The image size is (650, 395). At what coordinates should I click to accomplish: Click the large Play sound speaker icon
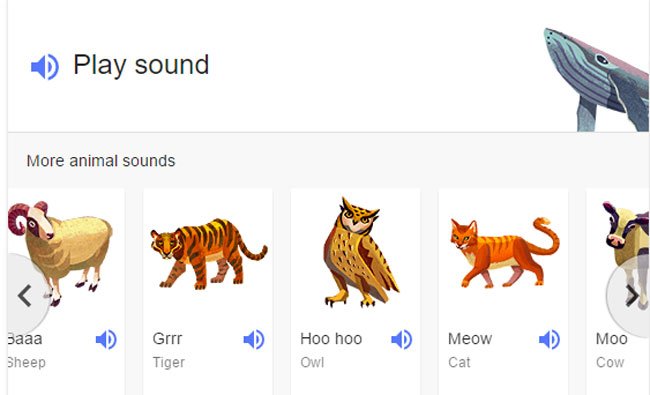(x=45, y=66)
